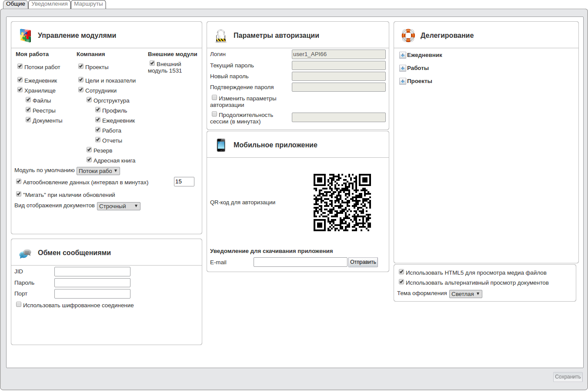588x392 pixels.
Task: Click the messaging Пароль input field
Action: tap(92, 282)
